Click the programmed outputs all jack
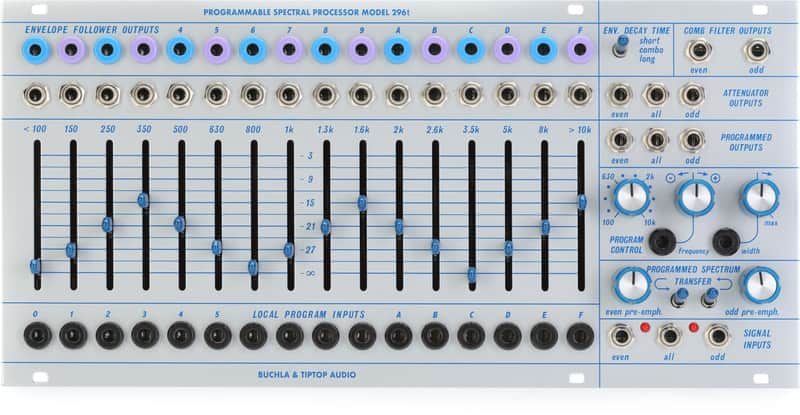Viewport: 800px width, 415px height. 656,140
